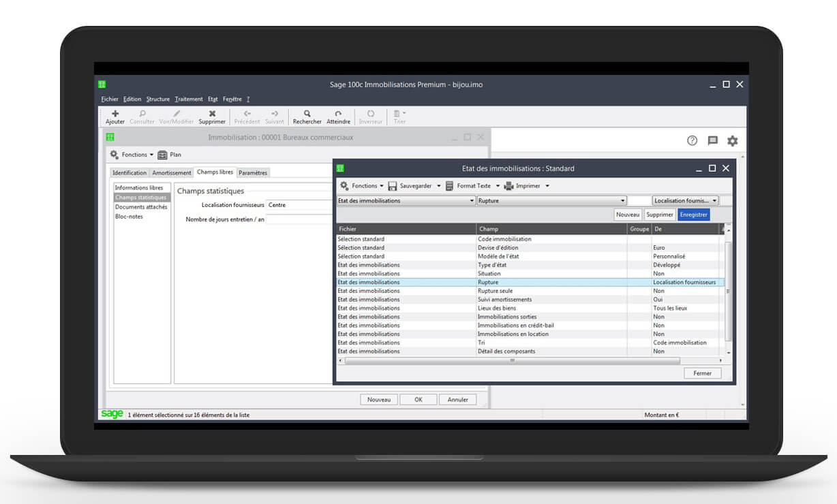The height and width of the screenshot is (504, 837).
Task: Open the Fenêtre menu
Action: (232, 99)
